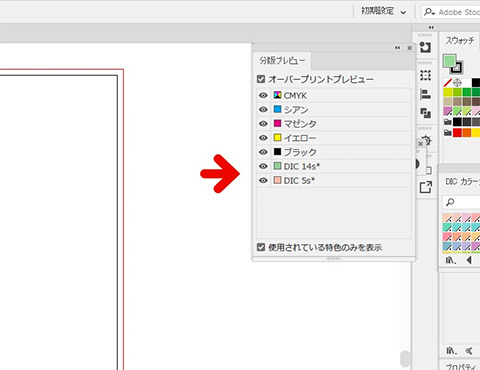
Task: Select the DIC 5s* row label
Action: [x=299, y=180]
